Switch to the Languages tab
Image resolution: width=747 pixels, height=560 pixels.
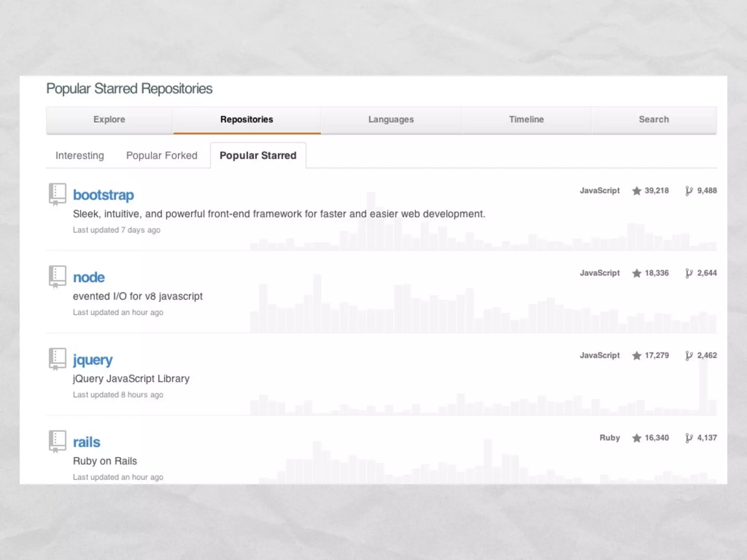(x=391, y=120)
